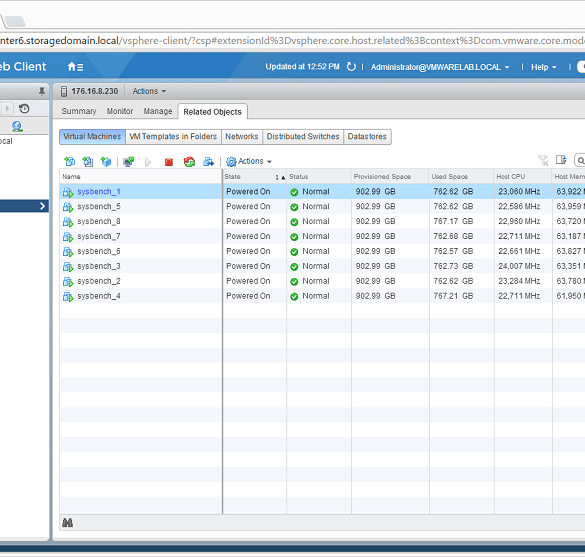
Task: Open the Networks sub-tab
Action: (x=242, y=137)
